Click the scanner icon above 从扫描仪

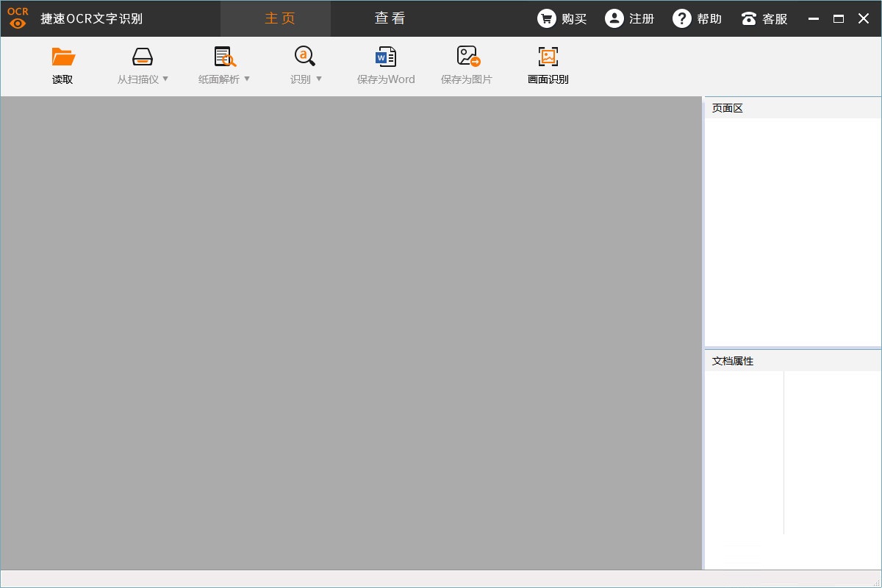pos(143,57)
